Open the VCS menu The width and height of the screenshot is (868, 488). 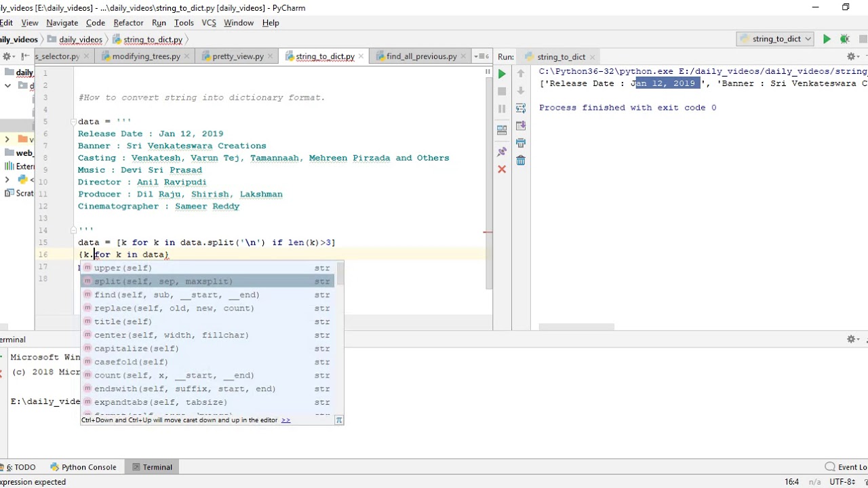[209, 22]
